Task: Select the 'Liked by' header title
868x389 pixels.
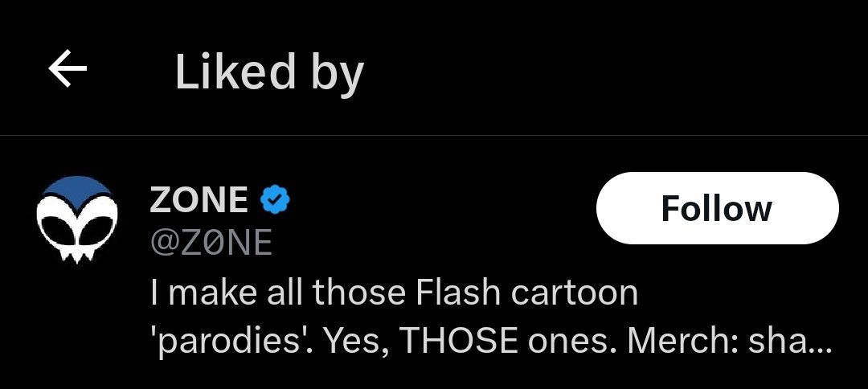Action: pos(268,72)
